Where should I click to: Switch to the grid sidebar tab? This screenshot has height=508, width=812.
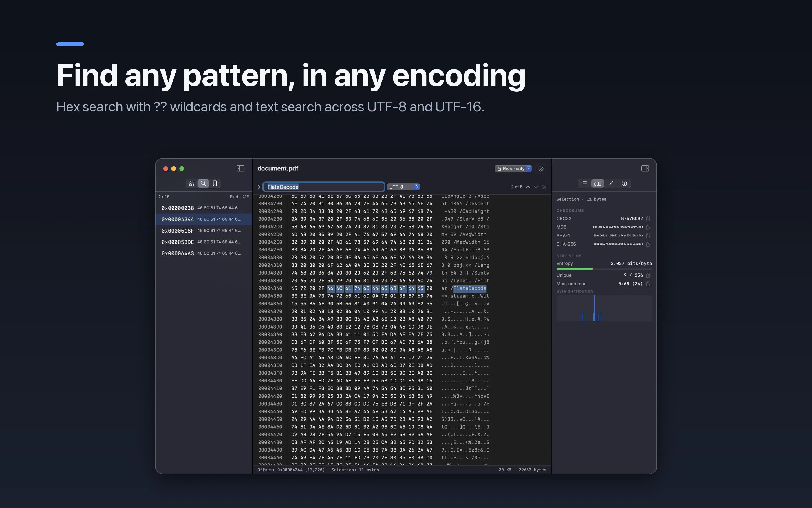click(192, 183)
